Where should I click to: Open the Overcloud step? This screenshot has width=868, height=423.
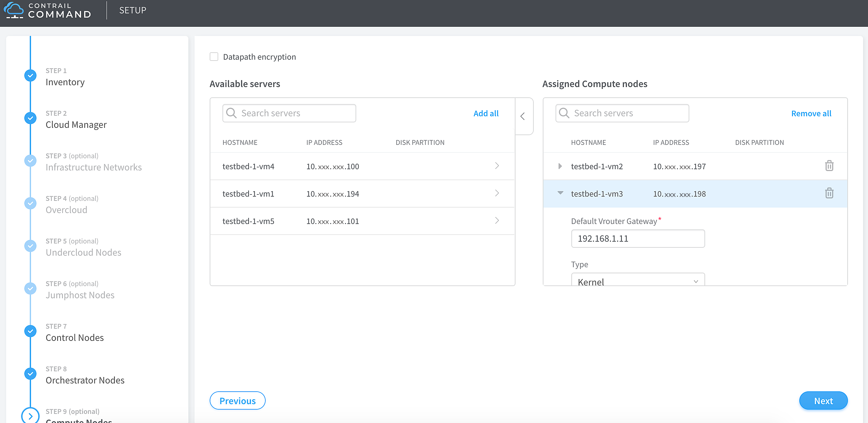click(66, 209)
